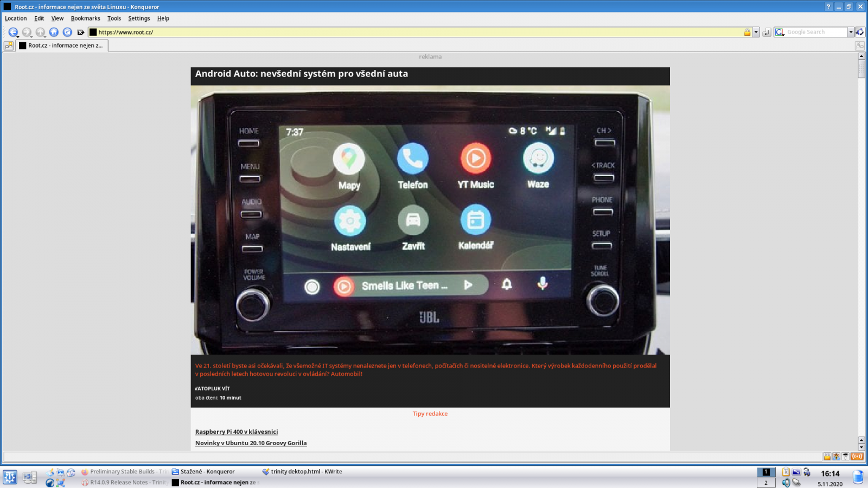
Task: Open the Trinity TDE menu button
Action: pyautogui.click(x=10, y=477)
